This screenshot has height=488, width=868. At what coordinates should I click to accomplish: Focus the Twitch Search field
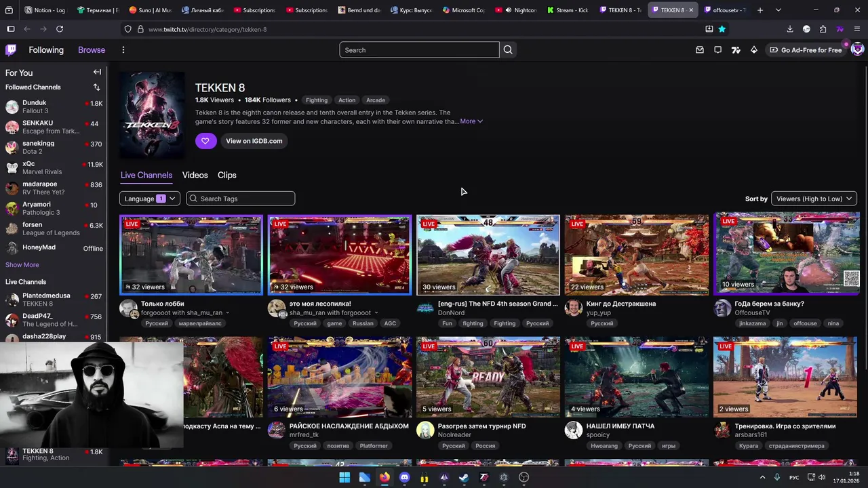point(419,49)
